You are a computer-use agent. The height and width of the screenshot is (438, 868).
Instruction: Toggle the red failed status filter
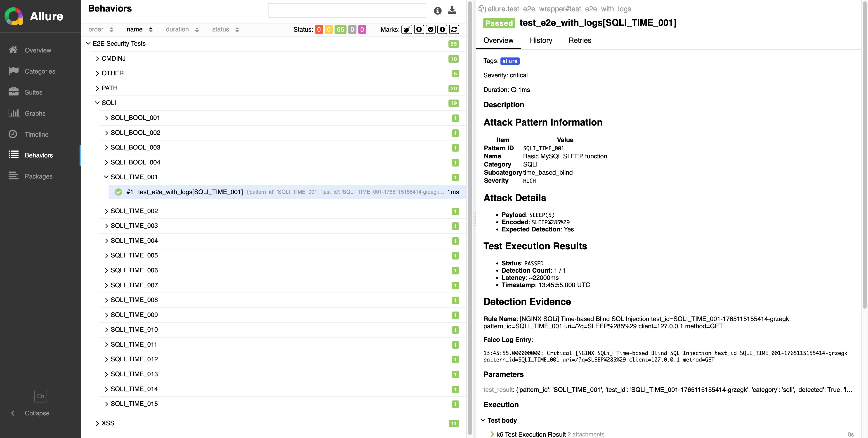point(318,30)
